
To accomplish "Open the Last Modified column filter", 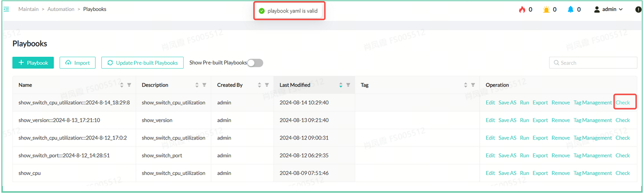I will point(348,85).
